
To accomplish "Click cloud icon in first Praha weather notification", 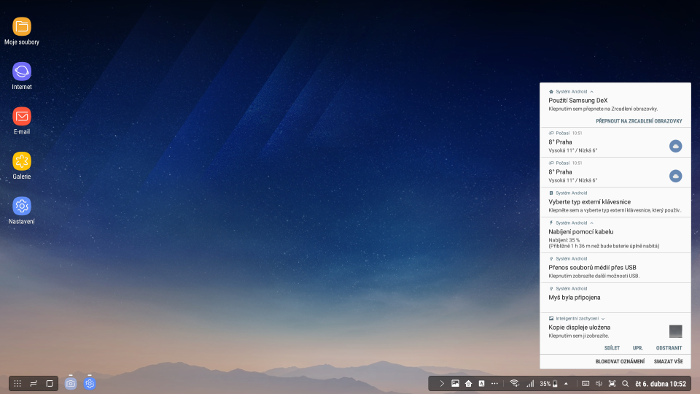I will 675,146.
